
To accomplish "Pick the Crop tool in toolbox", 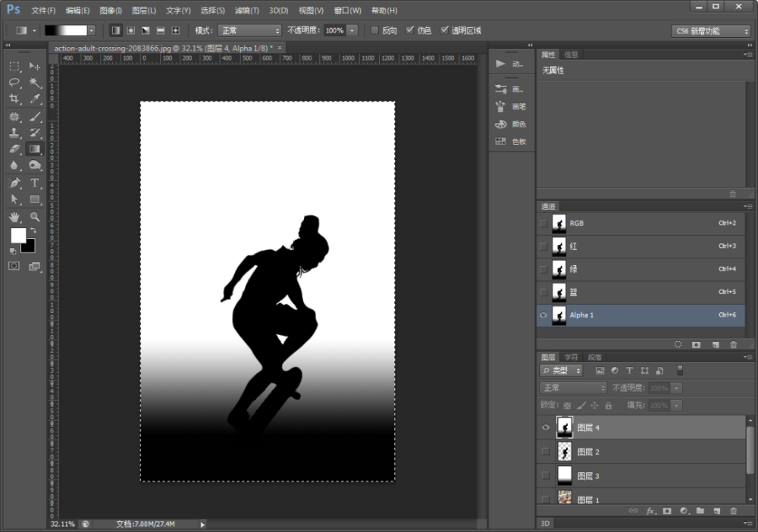I will coord(14,99).
